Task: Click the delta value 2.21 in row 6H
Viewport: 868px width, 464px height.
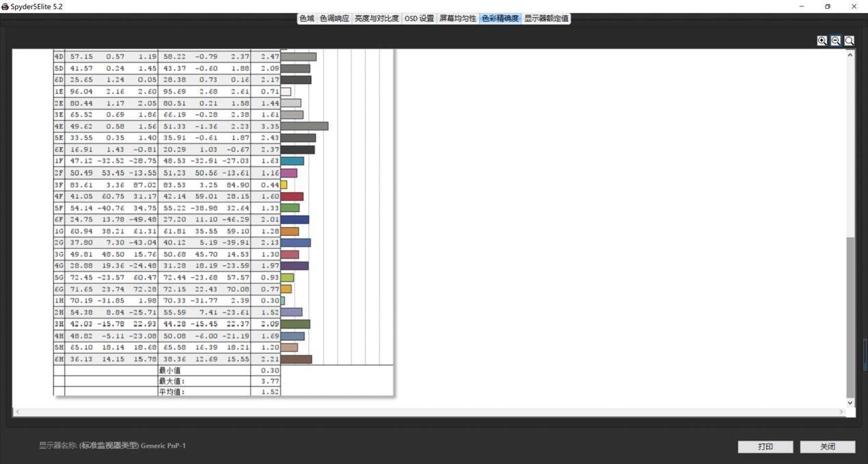Action: pos(270,359)
